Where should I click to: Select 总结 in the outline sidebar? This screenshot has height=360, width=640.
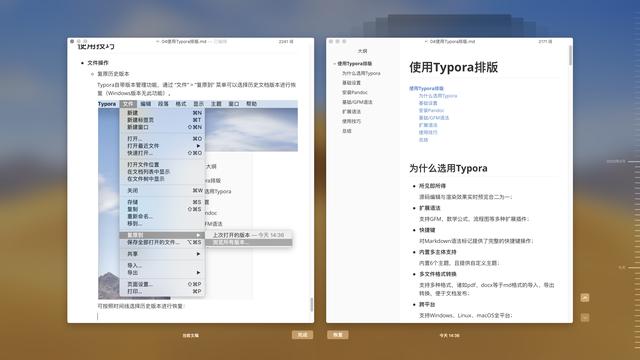[347, 131]
